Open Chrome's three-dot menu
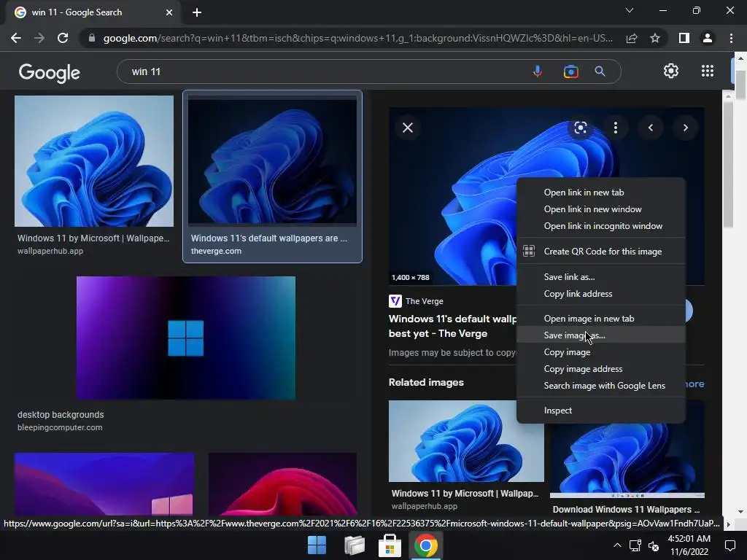747x560 pixels. pos(731,38)
